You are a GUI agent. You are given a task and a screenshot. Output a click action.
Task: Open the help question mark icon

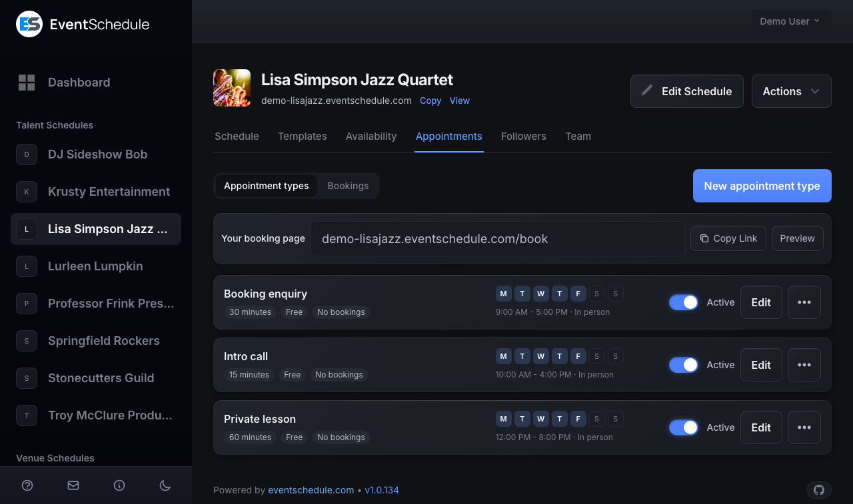click(x=27, y=485)
